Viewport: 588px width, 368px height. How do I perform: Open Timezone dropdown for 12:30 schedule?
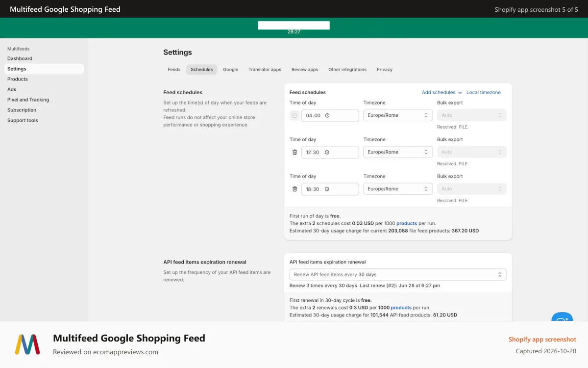pyautogui.click(x=398, y=152)
